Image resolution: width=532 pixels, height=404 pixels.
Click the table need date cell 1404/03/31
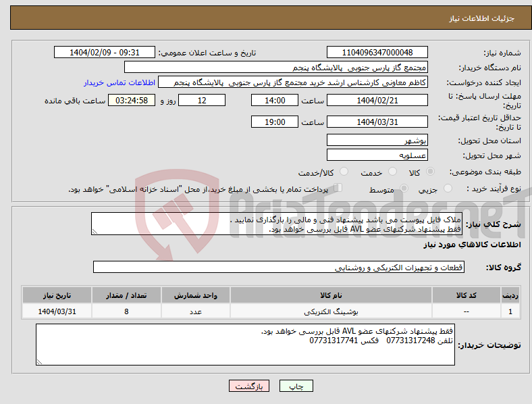tap(57, 311)
